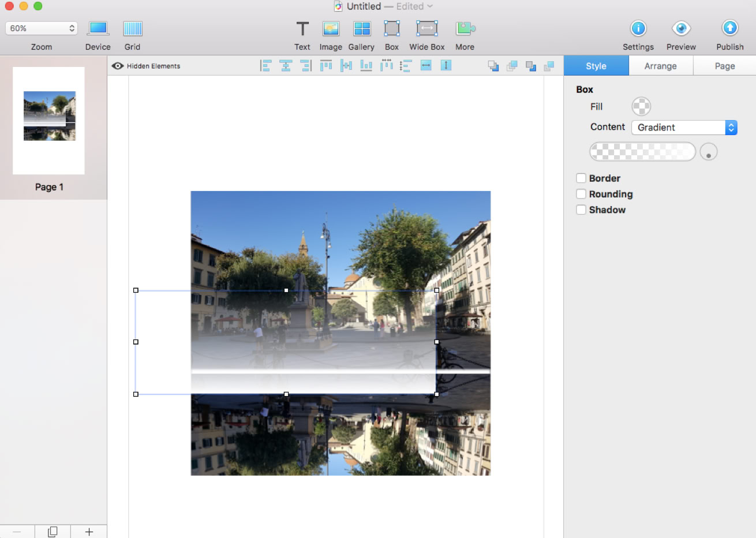
Task: Select the Text tool in toolbar
Action: 302,29
